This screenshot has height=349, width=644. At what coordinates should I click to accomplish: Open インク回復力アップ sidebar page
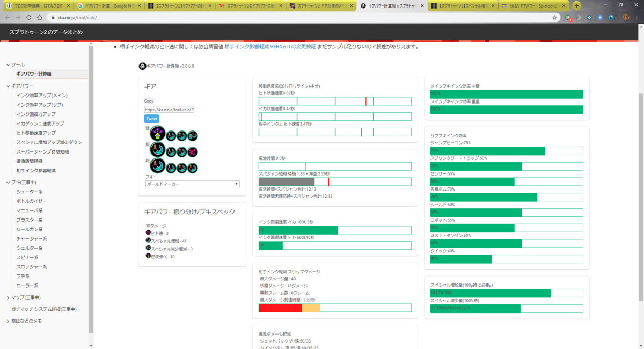36,114
